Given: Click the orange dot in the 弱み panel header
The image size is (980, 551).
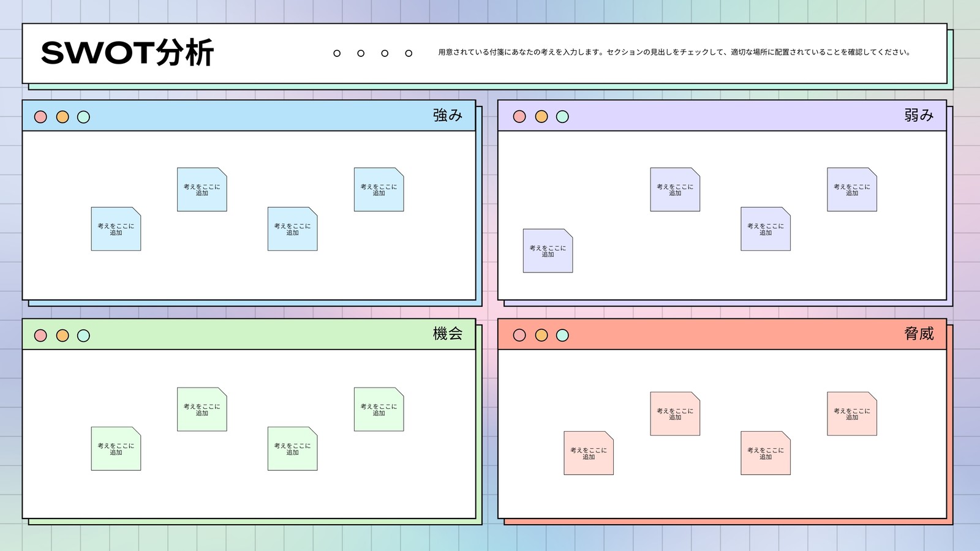Looking at the screenshot, I should pos(541,116).
